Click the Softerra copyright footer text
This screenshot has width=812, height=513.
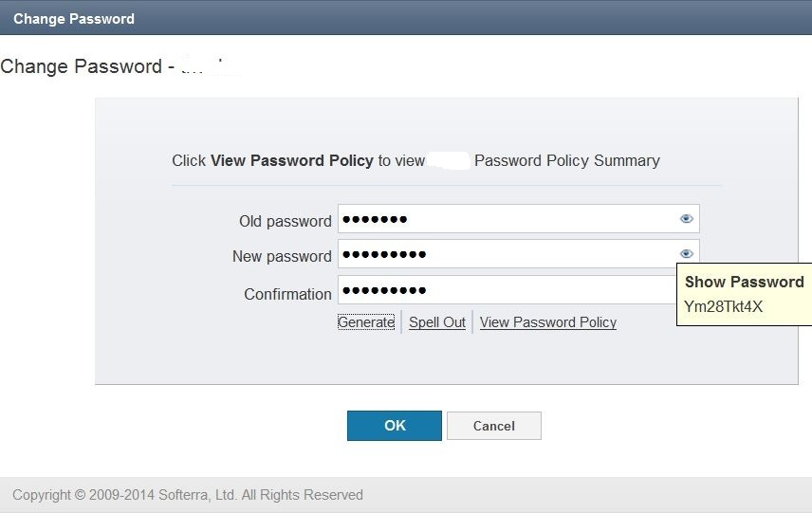[x=188, y=495]
